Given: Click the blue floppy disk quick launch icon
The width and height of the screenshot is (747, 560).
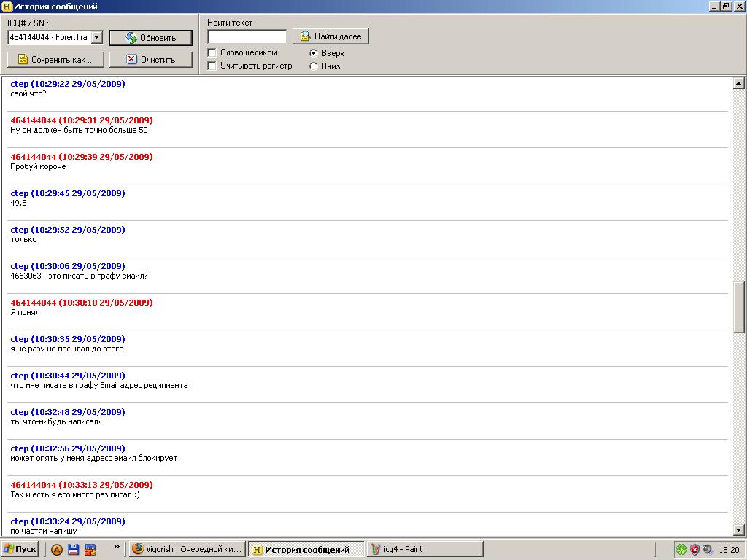Looking at the screenshot, I should [x=73, y=550].
